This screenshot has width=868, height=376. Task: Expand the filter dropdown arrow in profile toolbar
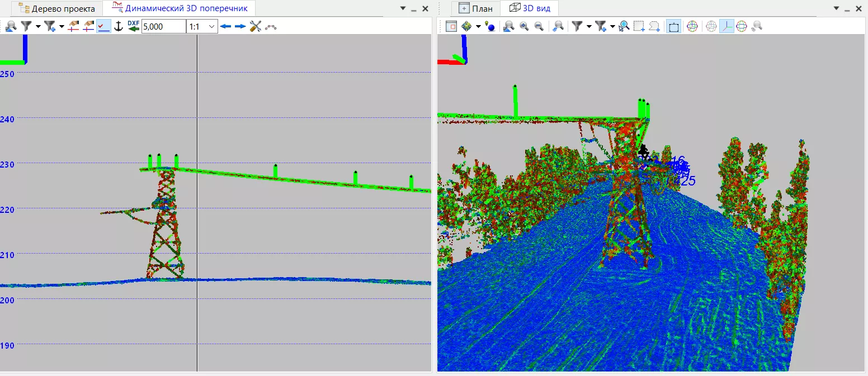(38, 26)
